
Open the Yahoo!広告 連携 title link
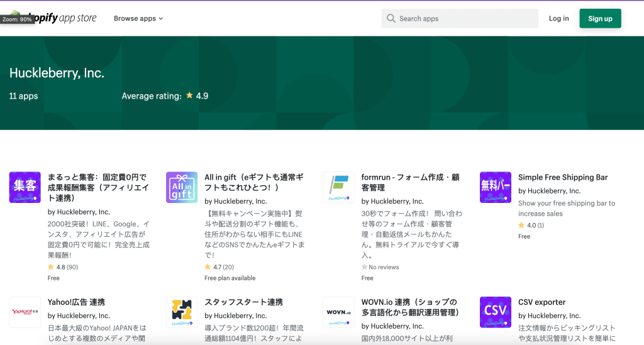pos(76,302)
